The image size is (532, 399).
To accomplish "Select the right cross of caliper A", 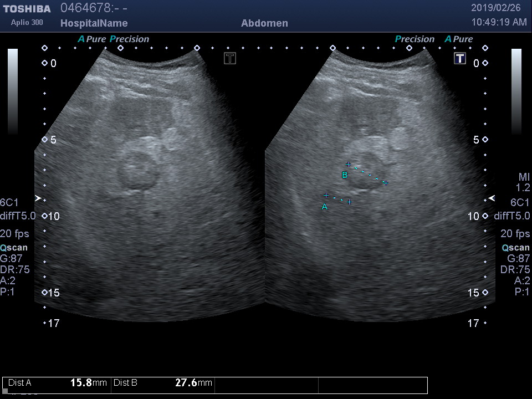I will point(349,202).
